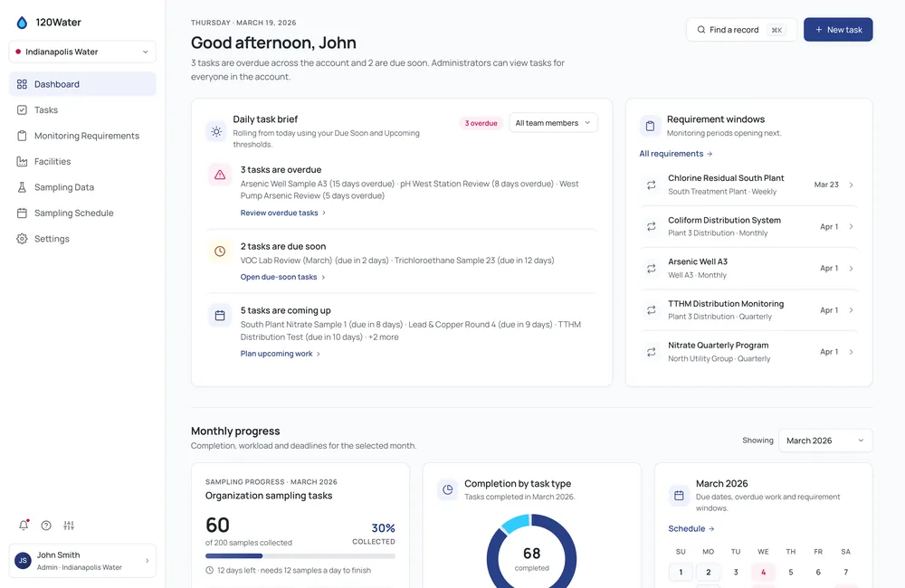Click the '2 tasks are due soon' heading
The height and width of the screenshot is (588, 905).
tap(283, 246)
